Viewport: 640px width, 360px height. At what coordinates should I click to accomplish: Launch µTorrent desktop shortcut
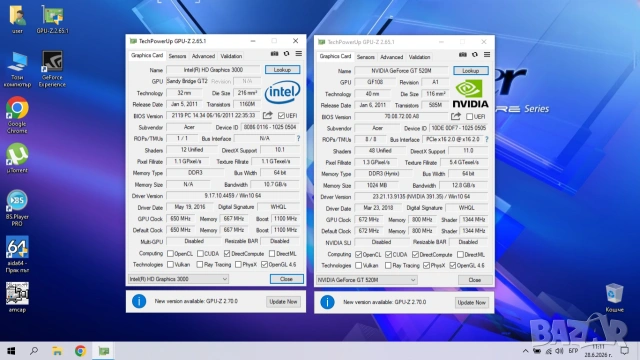coord(17,158)
